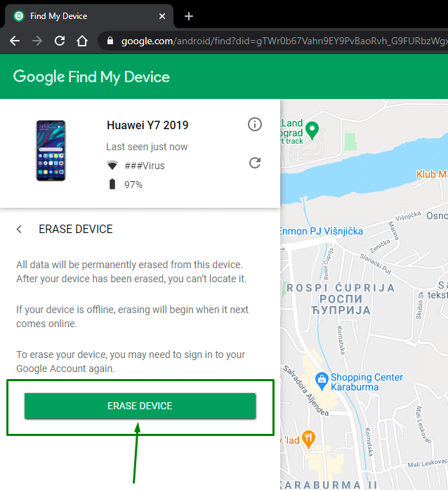Click the Salvadora Aljendea street label
This screenshot has height=490, width=448.
(305, 390)
